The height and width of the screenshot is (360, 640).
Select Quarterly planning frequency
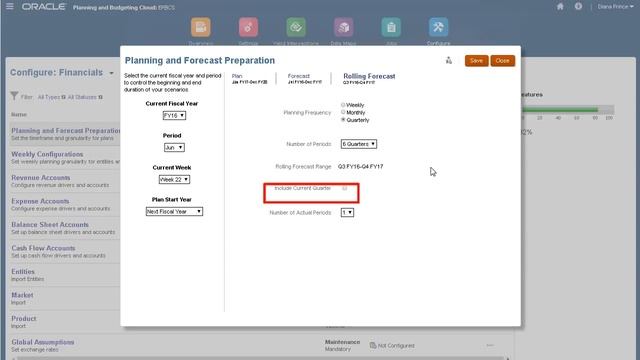point(343,120)
